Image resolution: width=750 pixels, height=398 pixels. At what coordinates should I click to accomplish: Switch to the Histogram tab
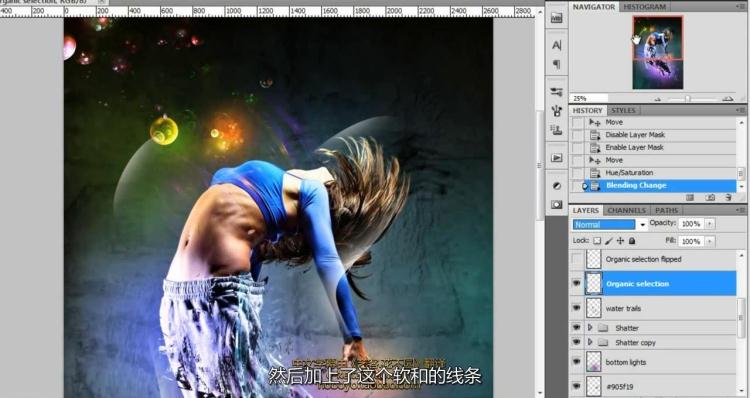coord(644,7)
